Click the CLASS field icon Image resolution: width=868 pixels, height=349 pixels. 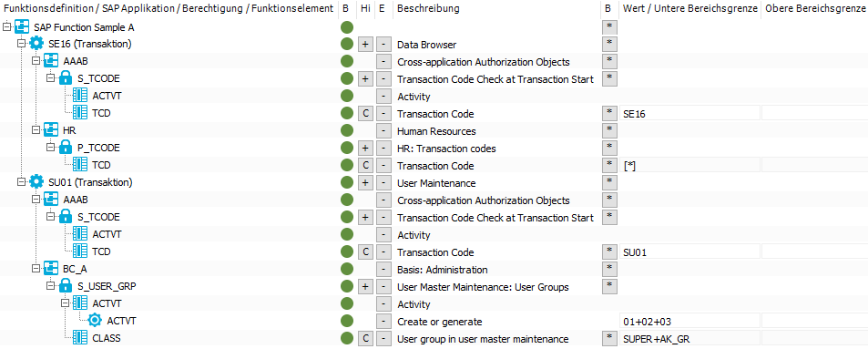coord(80,337)
